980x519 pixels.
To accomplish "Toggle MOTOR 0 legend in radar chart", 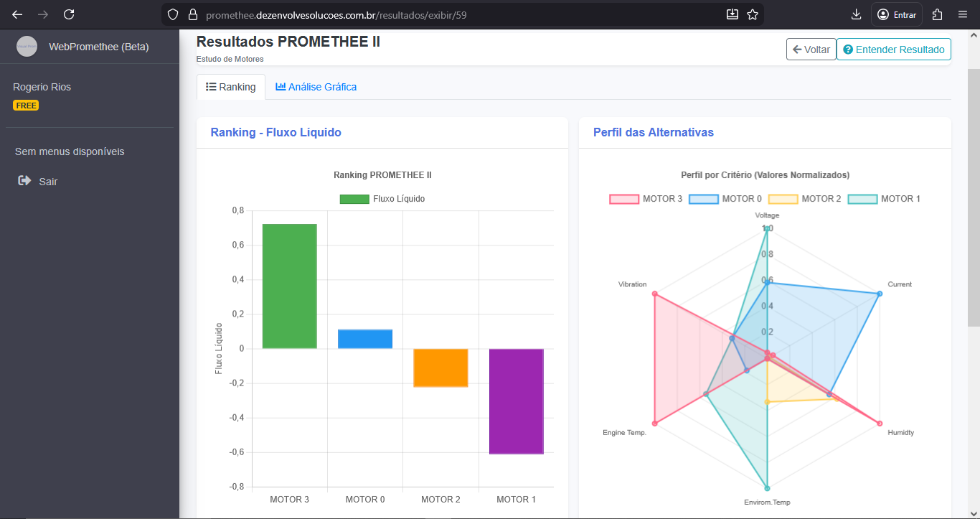I will (x=725, y=199).
